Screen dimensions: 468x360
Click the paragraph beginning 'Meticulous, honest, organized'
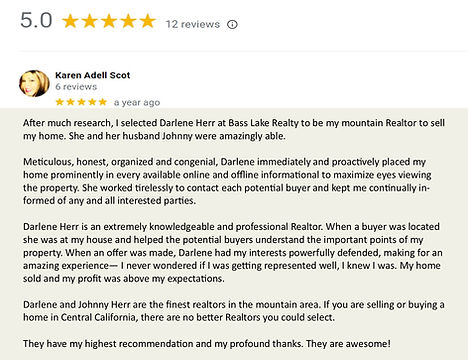pos(227,181)
